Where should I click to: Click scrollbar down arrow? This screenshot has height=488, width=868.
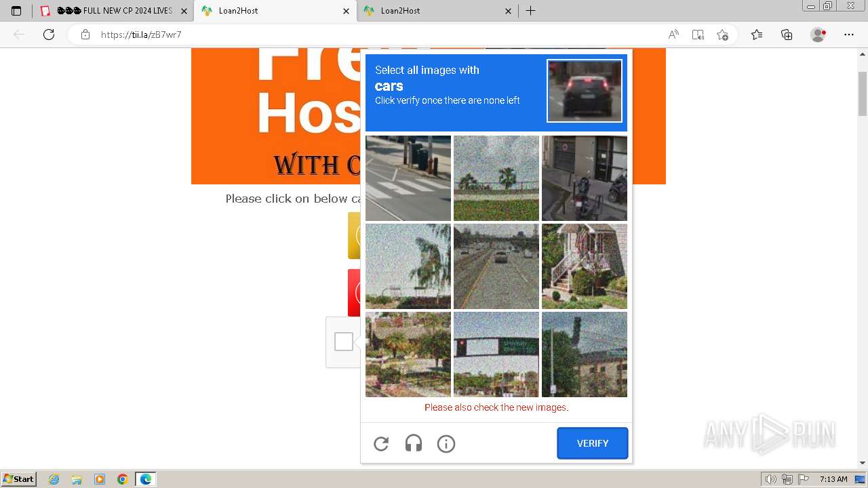click(x=863, y=463)
